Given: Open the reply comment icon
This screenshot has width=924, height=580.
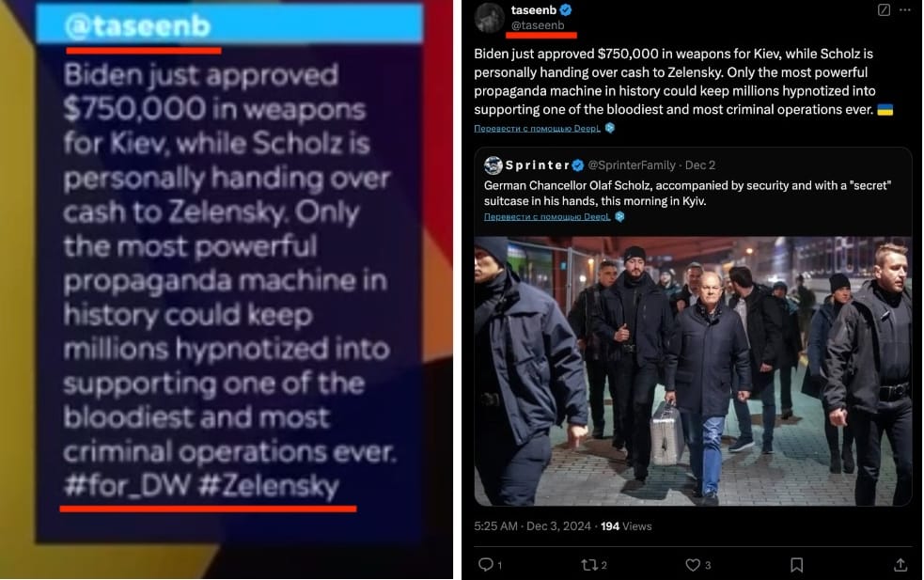Looking at the screenshot, I should point(486,565).
